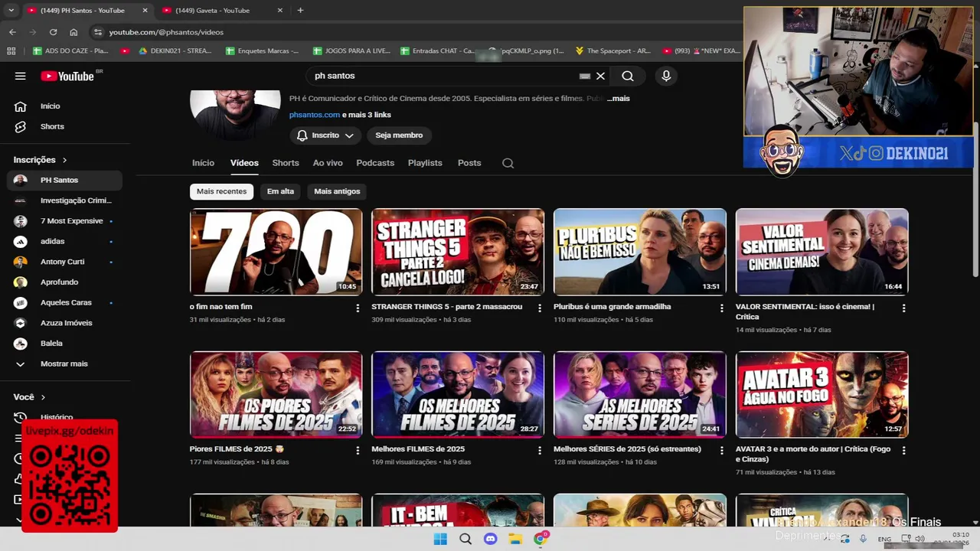Click the magnifier search button beside the search box
Viewport: 980px width, 551px height.
point(628,76)
